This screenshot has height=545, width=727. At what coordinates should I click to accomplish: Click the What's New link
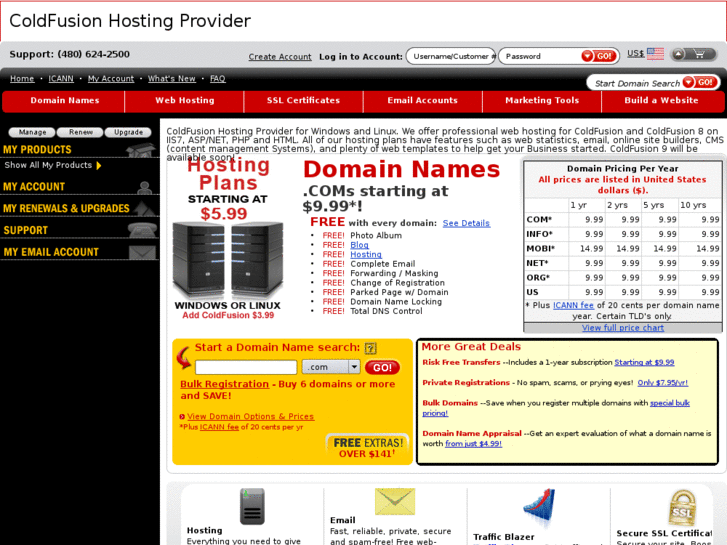172,79
